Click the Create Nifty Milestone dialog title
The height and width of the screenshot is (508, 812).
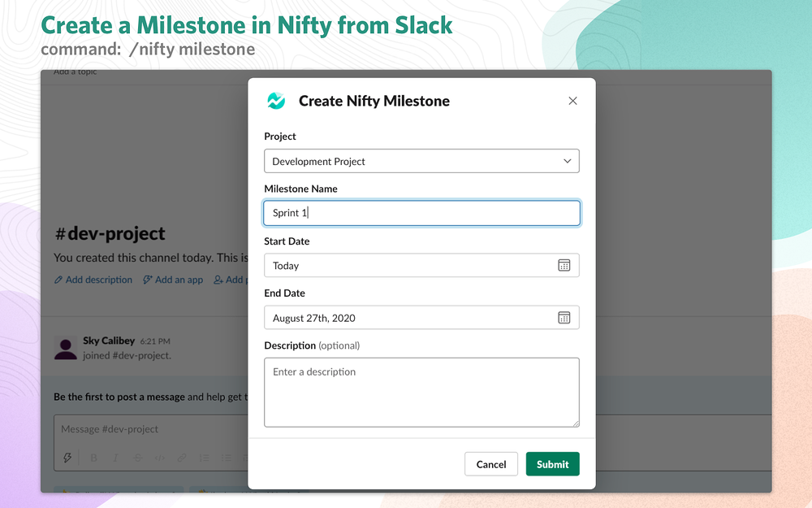pos(374,101)
